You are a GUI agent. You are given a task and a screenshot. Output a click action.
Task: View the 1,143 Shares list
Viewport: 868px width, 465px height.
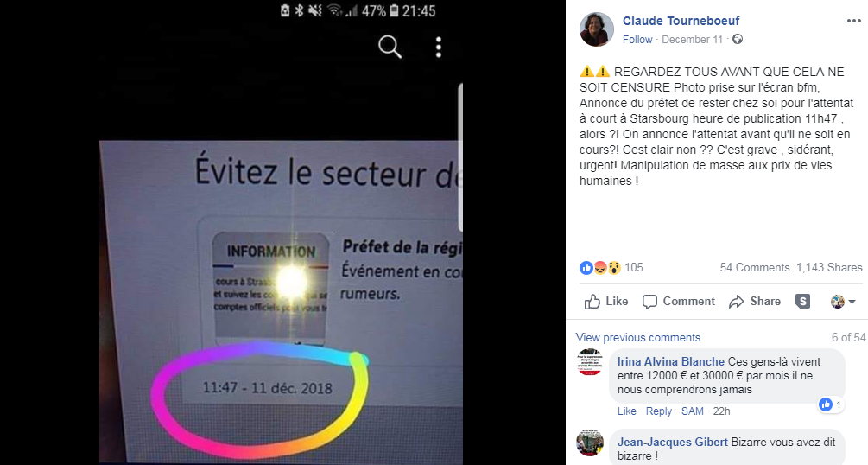[829, 268]
